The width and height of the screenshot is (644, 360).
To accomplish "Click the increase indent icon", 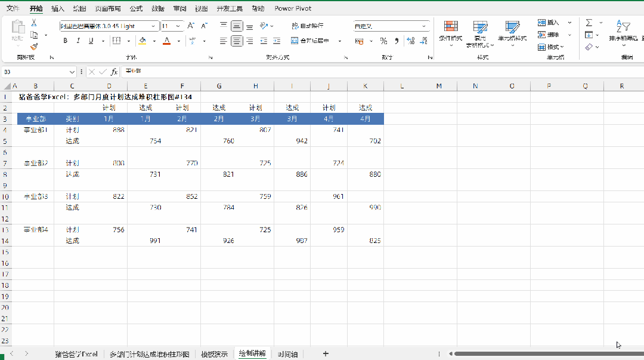I will (277, 41).
